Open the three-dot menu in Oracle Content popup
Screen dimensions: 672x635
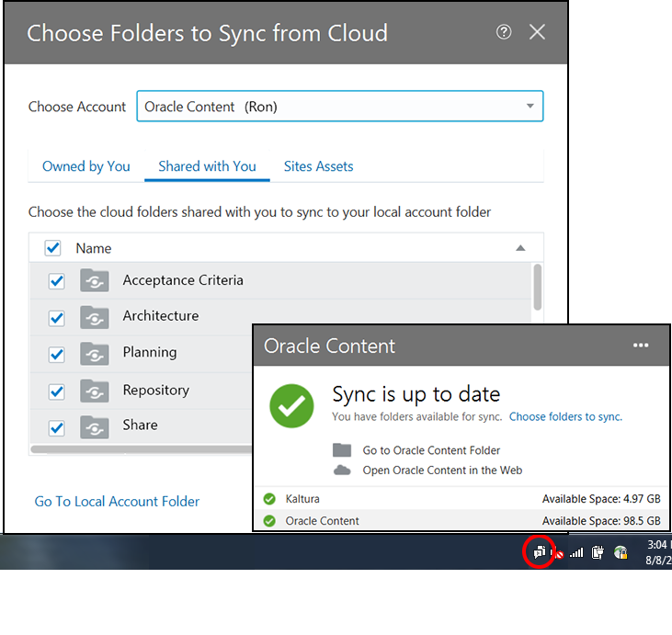(x=641, y=346)
